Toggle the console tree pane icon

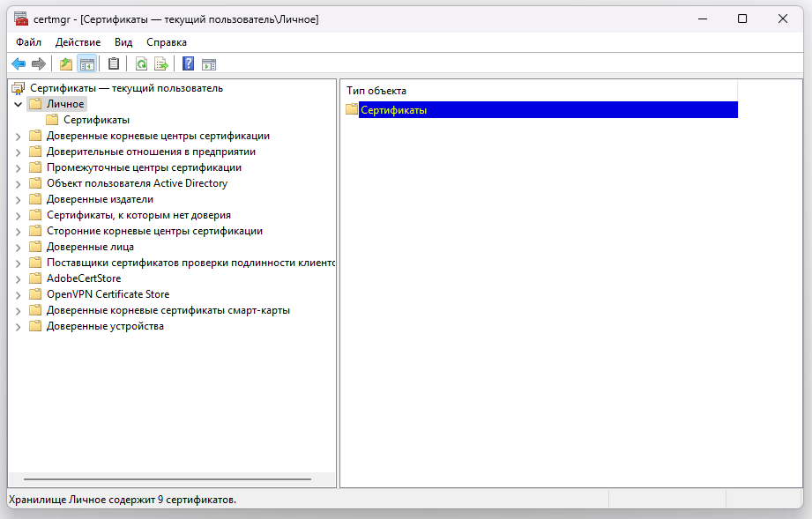click(86, 63)
